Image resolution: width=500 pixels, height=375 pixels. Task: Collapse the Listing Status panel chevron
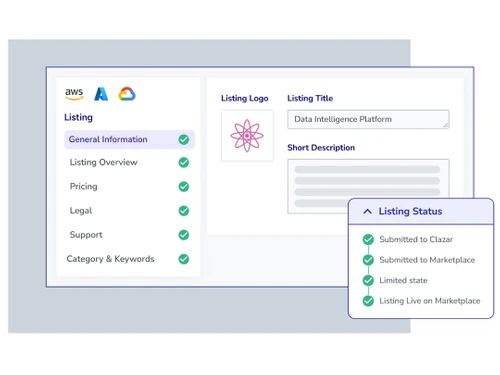coord(367,211)
